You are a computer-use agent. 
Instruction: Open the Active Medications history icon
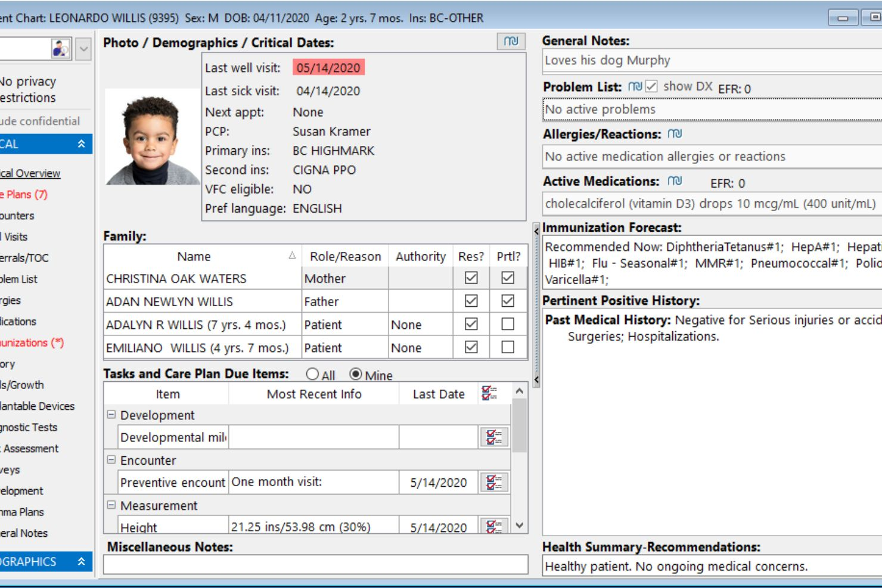(x=675, y=181)
